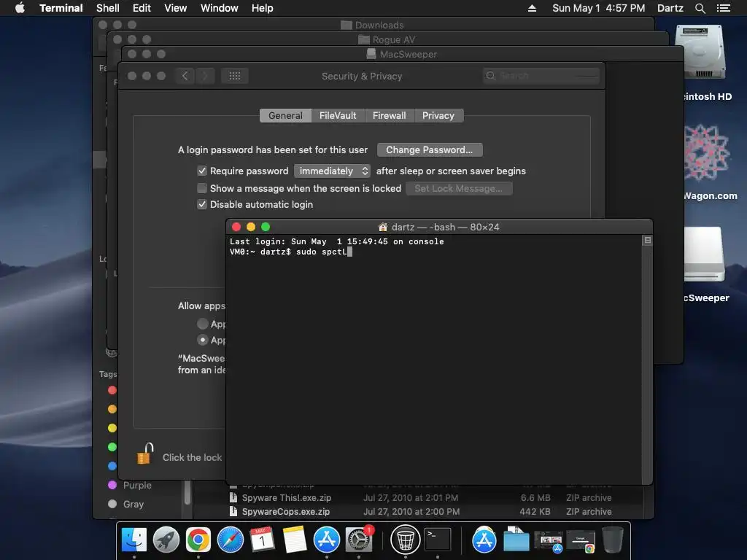Open Notification Center list icon

tap(724, 8)
